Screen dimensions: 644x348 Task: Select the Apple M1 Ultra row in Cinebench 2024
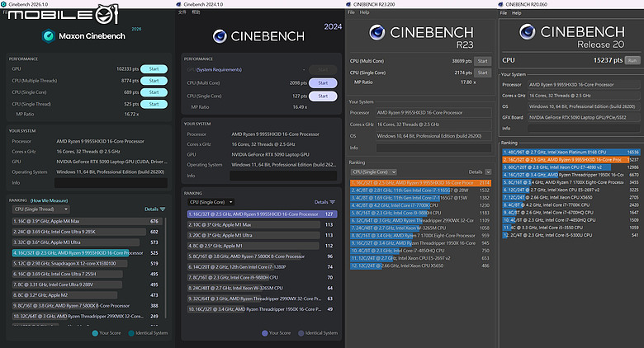point(262,236)
